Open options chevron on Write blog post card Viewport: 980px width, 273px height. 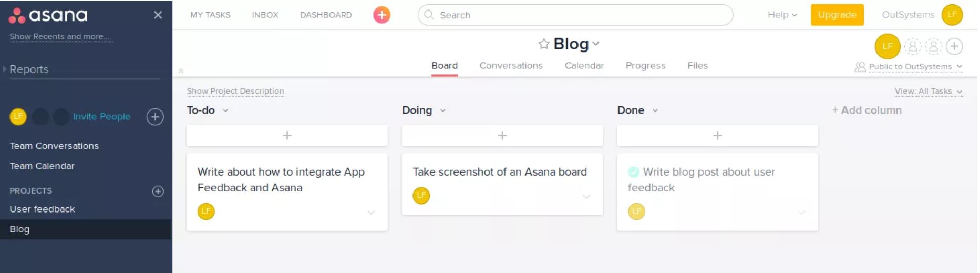pos(802,213)
